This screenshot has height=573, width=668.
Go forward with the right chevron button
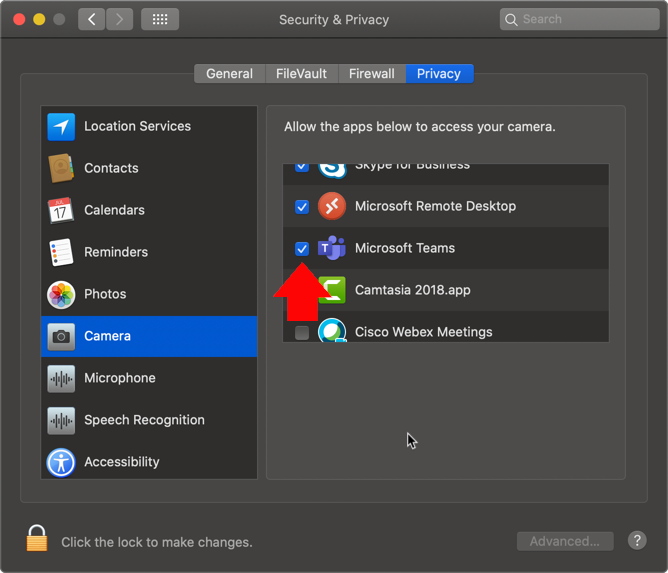coord(119,19)
